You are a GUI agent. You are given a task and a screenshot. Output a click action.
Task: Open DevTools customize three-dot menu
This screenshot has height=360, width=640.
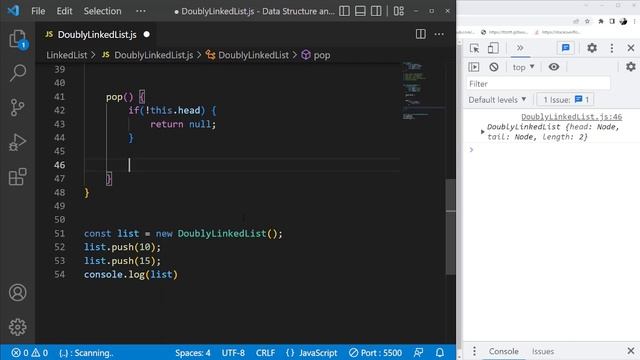coord(611,48)
